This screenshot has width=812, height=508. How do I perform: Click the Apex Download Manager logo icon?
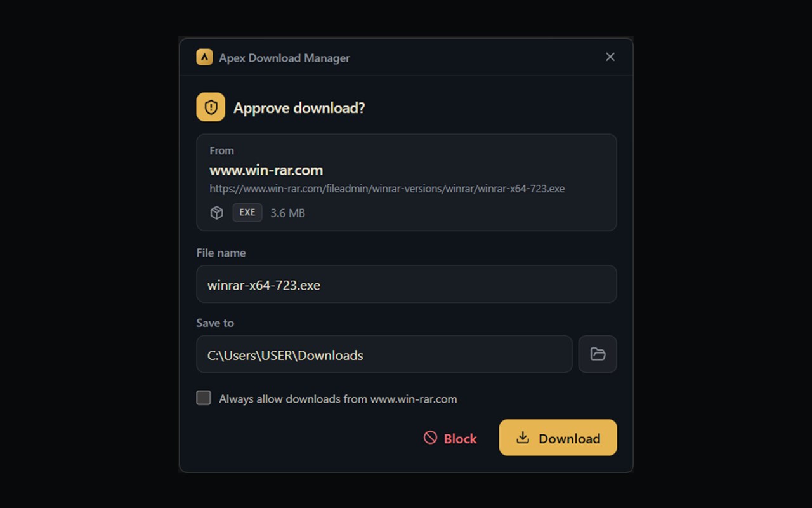point(204,57)
